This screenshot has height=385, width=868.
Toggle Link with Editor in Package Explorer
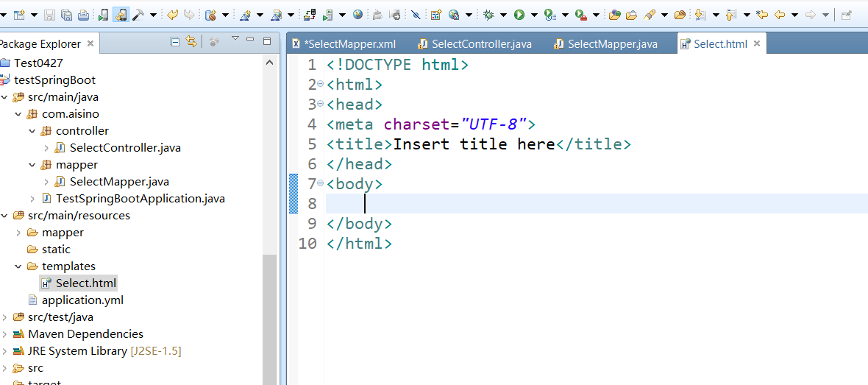(x=191, y=41)
